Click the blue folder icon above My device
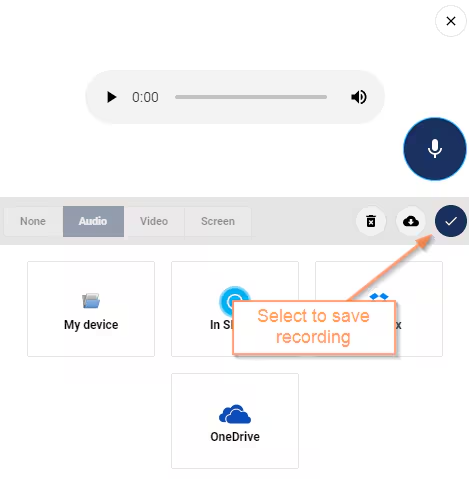This screenshot has height=479, width=469. point(91,300)
